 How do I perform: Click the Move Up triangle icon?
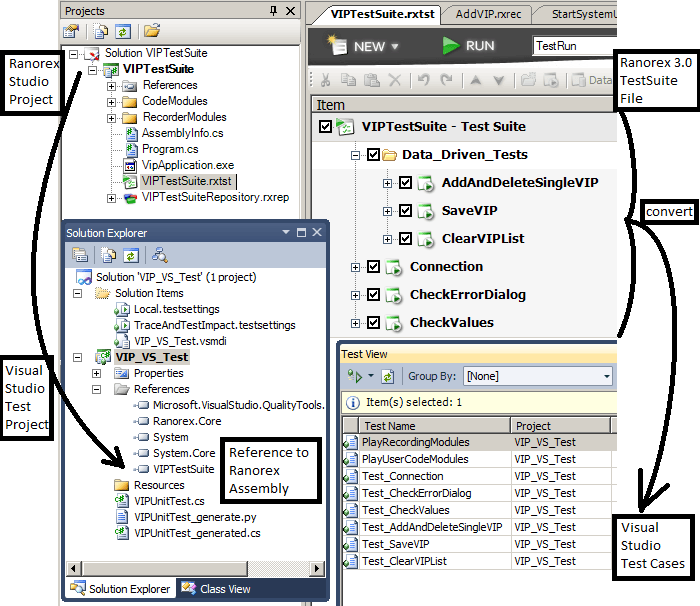pyautogui.click(x=476, y=80)
